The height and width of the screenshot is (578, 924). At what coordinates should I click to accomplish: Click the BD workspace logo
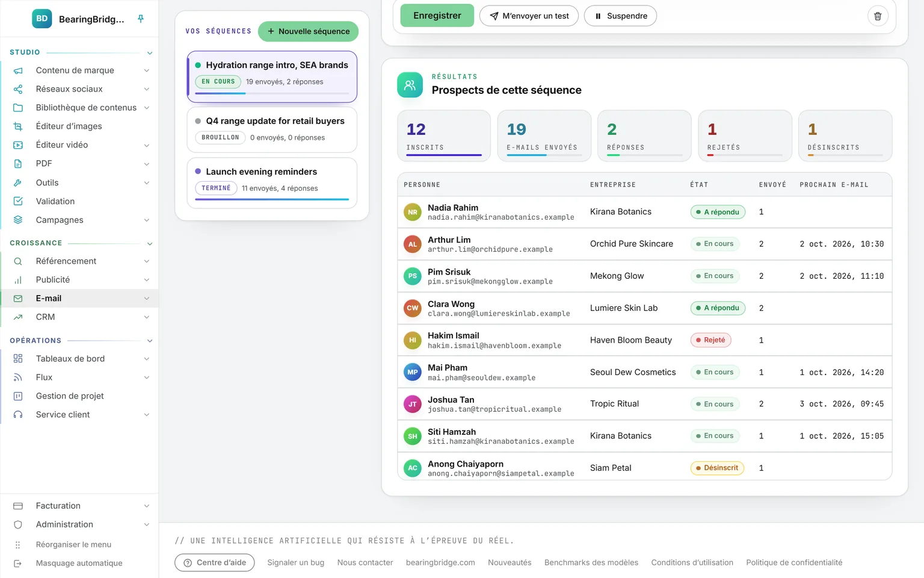click(42, 19)
